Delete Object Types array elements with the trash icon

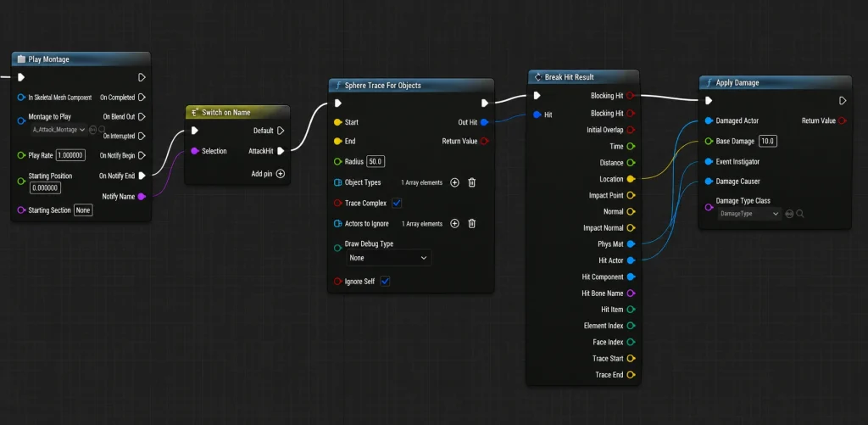(x=471, y=182)
